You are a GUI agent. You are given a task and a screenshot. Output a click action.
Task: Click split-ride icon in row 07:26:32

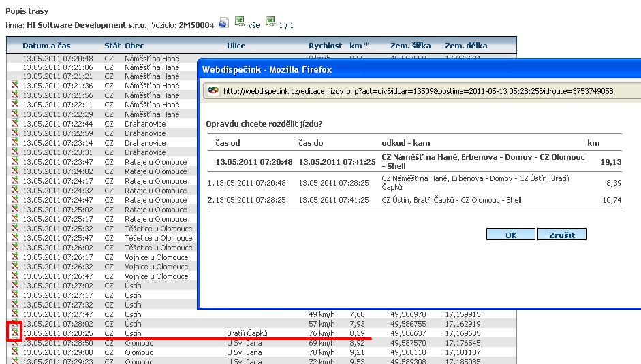click(15, 266)
